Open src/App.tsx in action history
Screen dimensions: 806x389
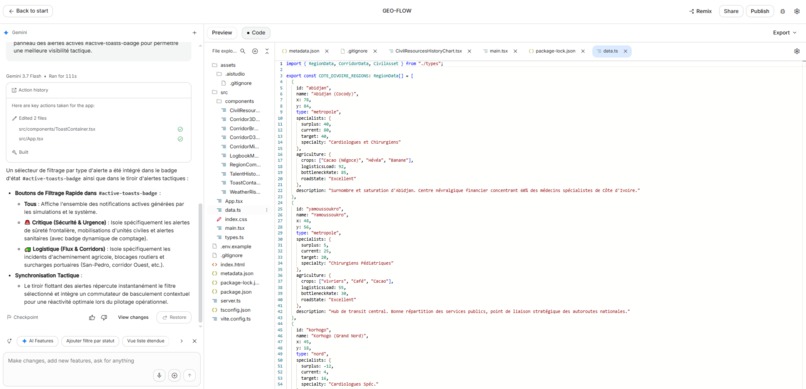pos(31,139)
